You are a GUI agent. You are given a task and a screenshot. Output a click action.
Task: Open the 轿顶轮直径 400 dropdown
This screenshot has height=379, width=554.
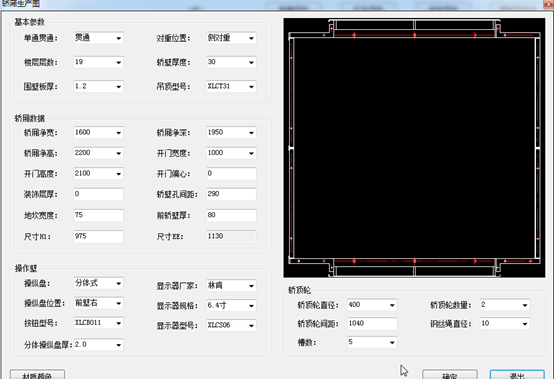[x=372, y=305]
